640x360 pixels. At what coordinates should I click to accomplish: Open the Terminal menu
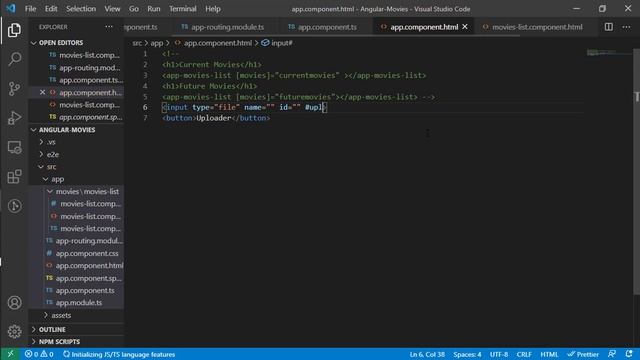pos(183,9)
